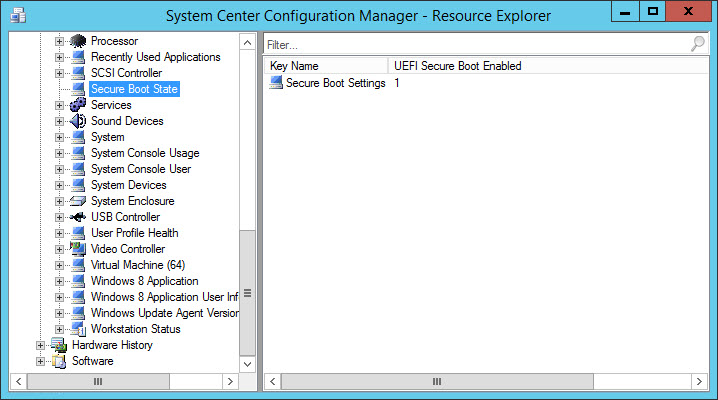Expand the Hardware History node
Viewport: 718px width, 400px height.
(41, 345)
